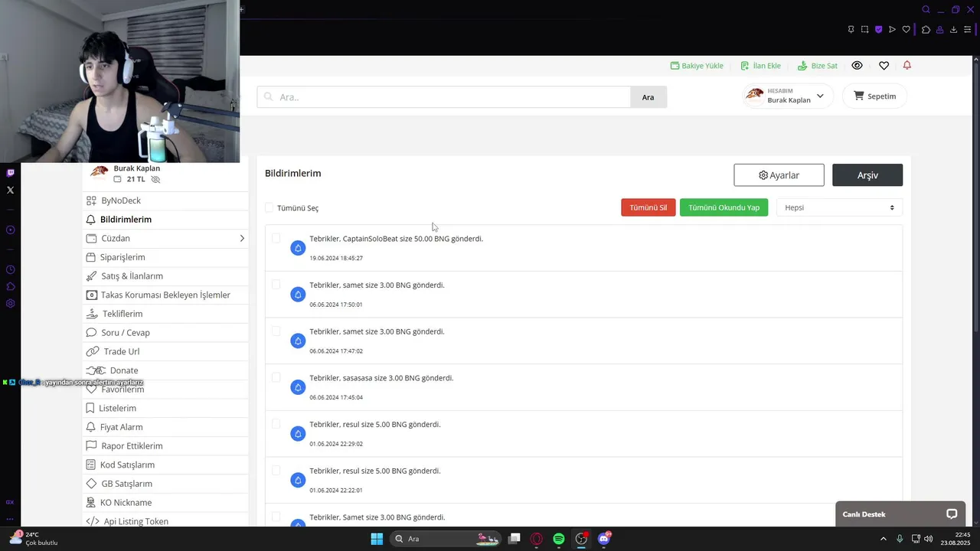Open Tekliflerim menu item
The width and height of the screenshot is (980, 551).
coord(165,314)
